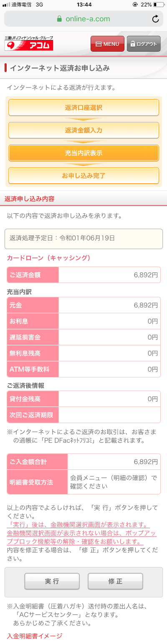Open the MENU button
Screen dimensions: 167x644
[107, 44]
